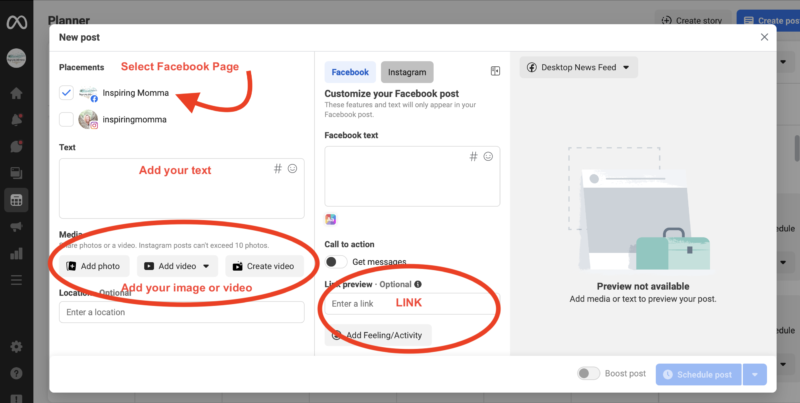Open the inbox chat bubble icon

point(16,146)
